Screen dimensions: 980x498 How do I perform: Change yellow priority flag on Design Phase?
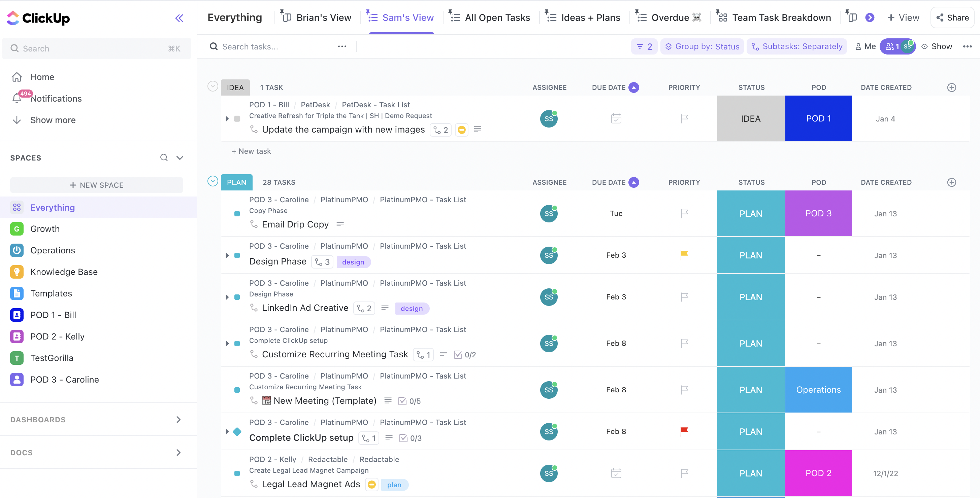coord(684,255)
